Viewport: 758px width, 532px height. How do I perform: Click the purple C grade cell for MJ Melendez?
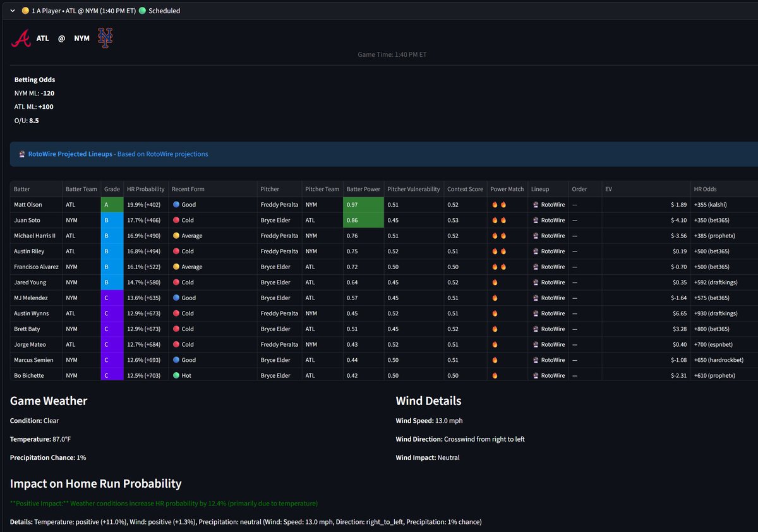[112, 298]
